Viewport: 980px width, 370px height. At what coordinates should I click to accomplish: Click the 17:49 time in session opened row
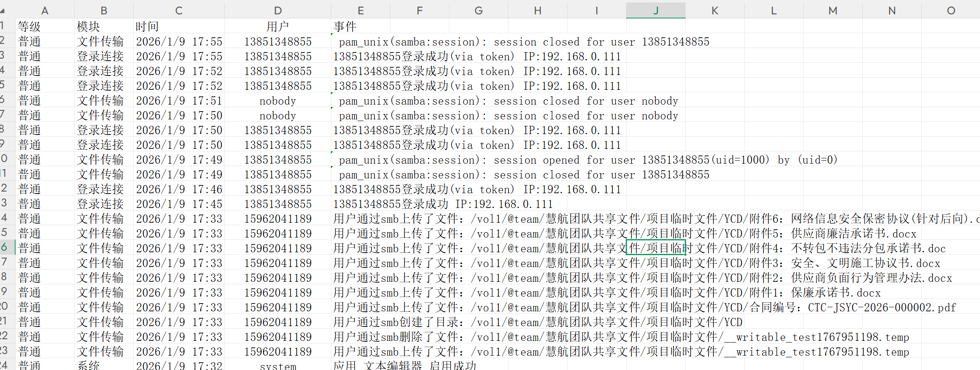click(179, 160)
